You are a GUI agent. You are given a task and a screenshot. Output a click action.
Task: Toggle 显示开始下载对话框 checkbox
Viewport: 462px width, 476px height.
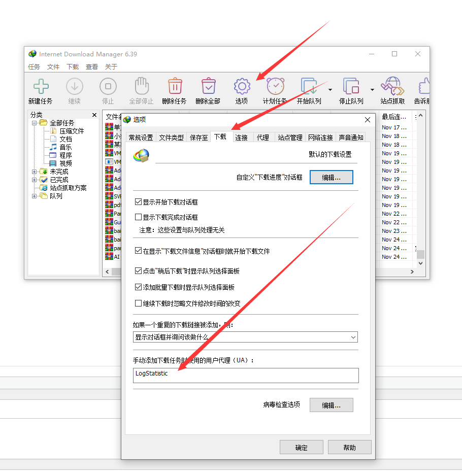pyautogui.click(x=138, y=202)
